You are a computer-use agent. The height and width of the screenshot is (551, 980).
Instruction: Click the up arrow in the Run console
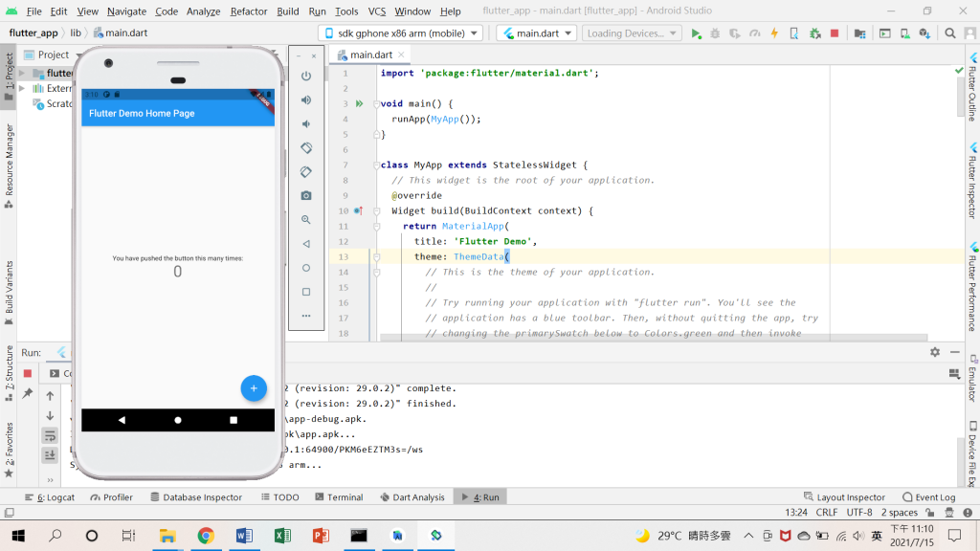point(50,396)
